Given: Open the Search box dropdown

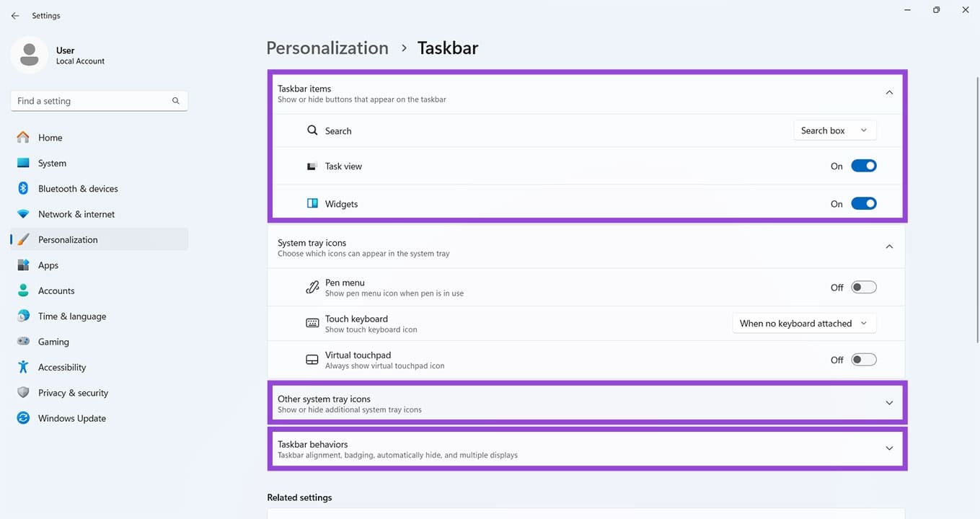Looking at the screenshot, I should point(834,130).
